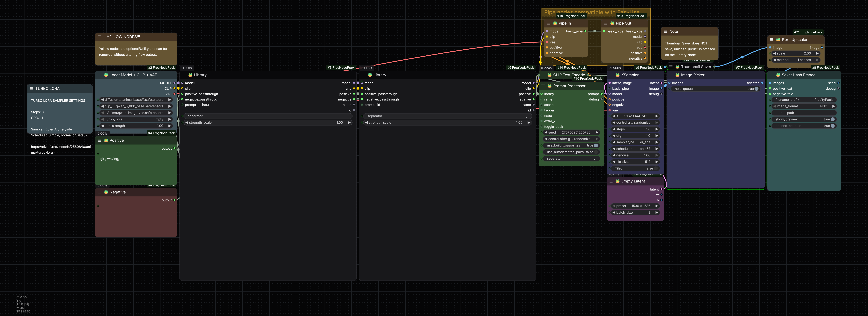868x316 pixels.
Task: Click the '71.560s' timing badge above KSampler
Action: [615, 68]
